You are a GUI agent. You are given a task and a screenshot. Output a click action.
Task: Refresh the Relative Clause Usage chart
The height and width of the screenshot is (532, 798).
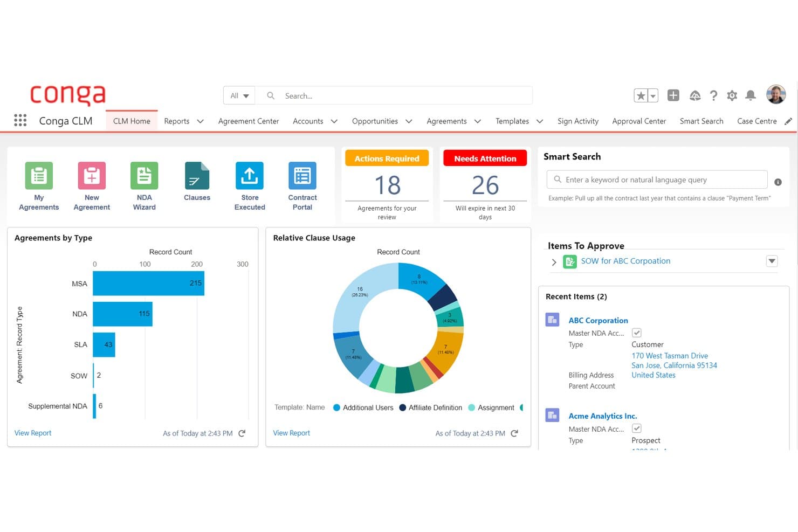[514, 433]
